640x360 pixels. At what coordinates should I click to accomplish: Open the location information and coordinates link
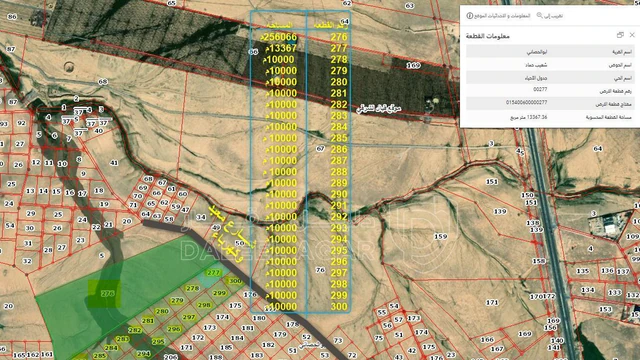tap(498, 16)
